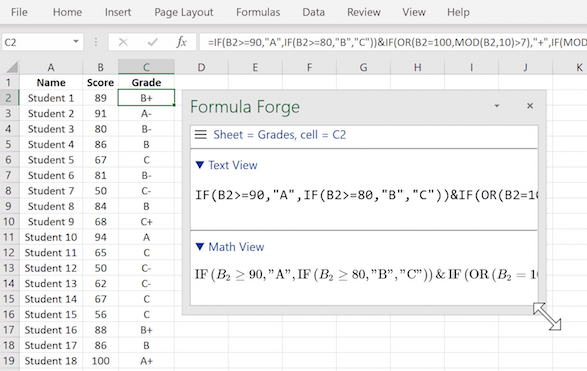The image size is (587, 371).
Task: Select column H header
Action: point(417,67)
